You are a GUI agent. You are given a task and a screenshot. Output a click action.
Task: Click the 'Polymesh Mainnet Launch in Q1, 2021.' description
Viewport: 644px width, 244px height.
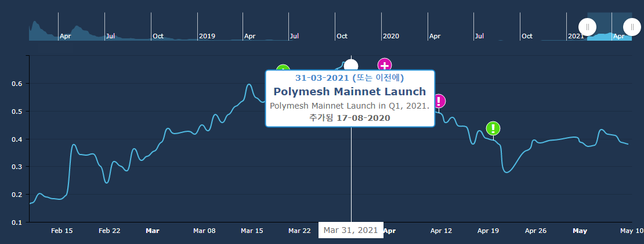point(350,106)
